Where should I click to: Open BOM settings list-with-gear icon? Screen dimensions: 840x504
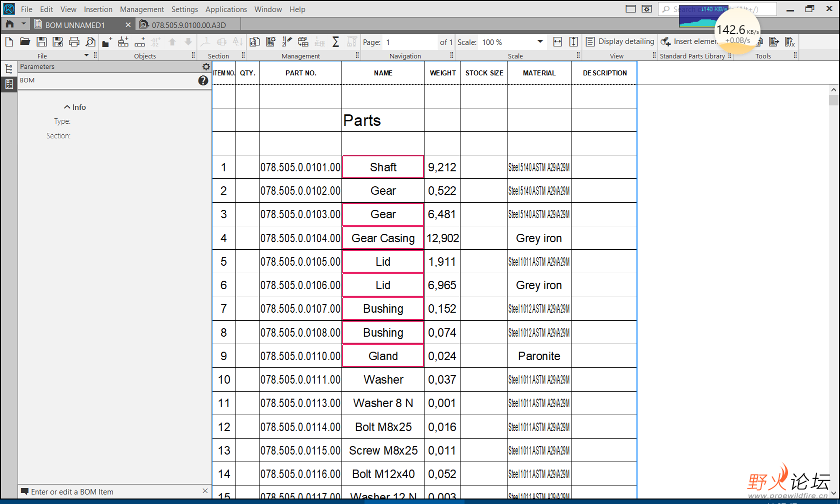(271, 42)
